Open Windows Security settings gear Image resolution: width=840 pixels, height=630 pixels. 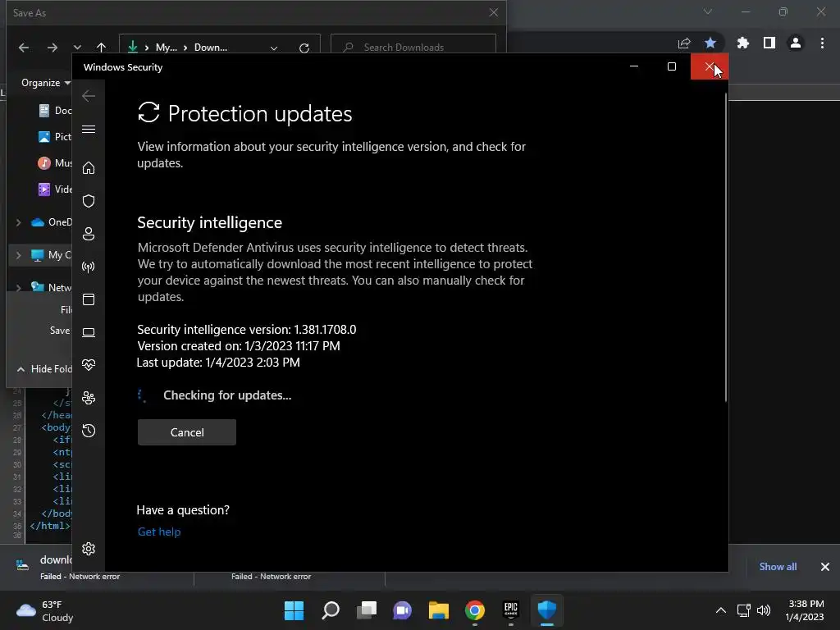pos(89,549)
